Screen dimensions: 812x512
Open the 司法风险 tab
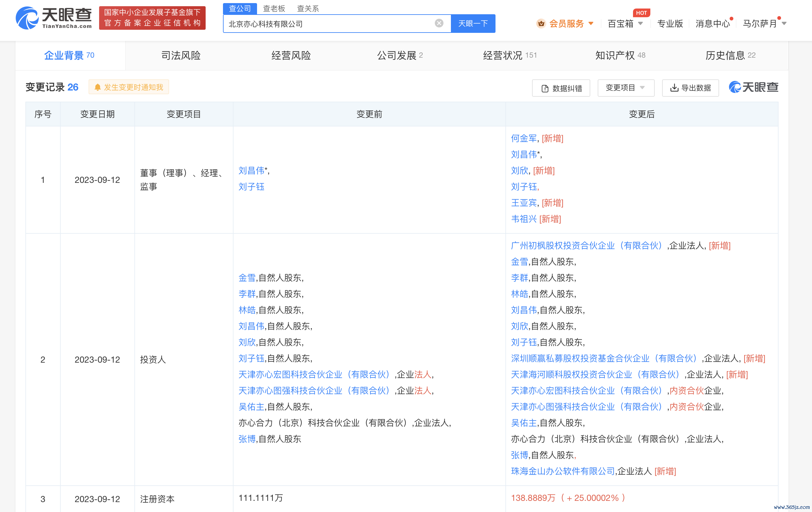coord(181,55)
